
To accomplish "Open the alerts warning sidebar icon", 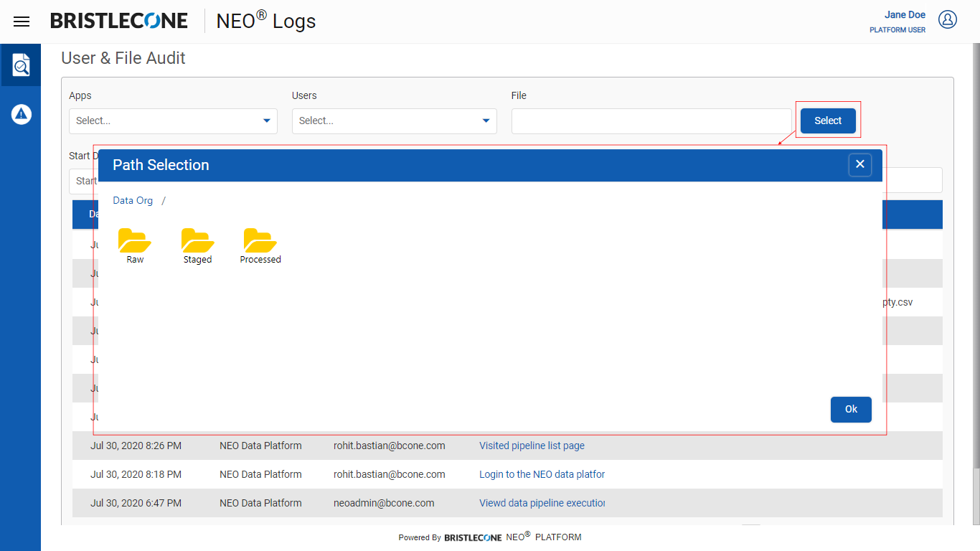I will pyautogui.click(x=21, y=114).
